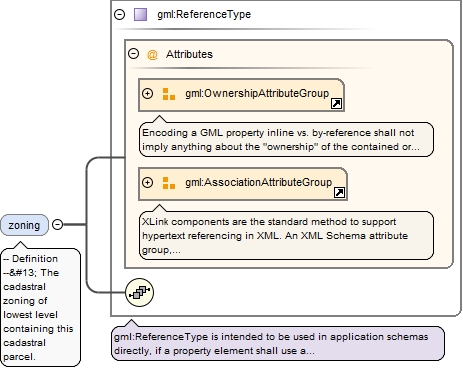Click the ownership annotation text bubble

[286, 140]
